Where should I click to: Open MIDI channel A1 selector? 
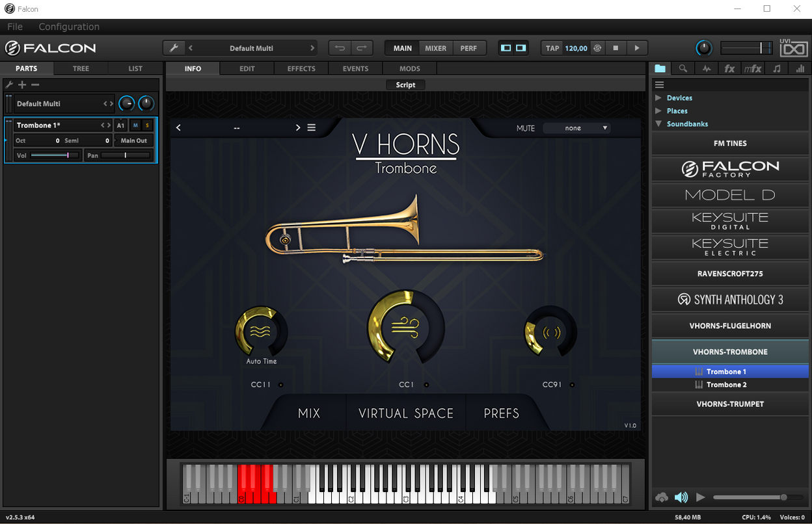(x=120, y=125)
